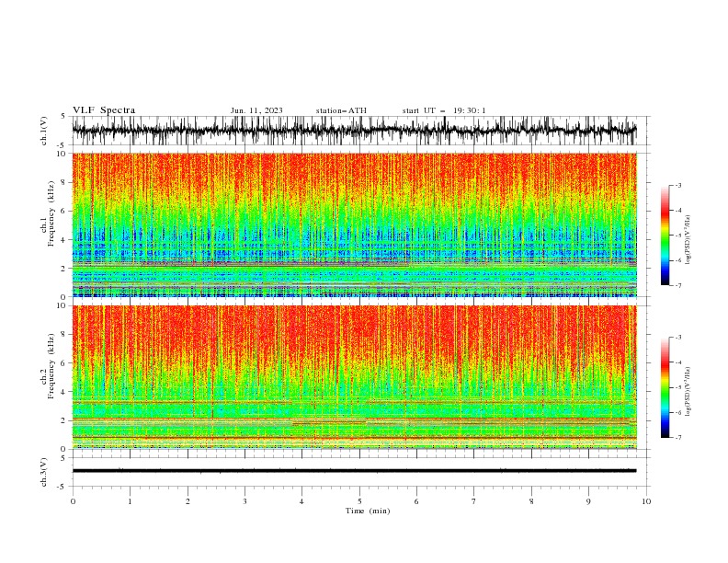728x563 pixels.
Task: Click the ch.2 color bar "log(PSD)(V²/Hz)" label
Action: (x=688, y=391)
